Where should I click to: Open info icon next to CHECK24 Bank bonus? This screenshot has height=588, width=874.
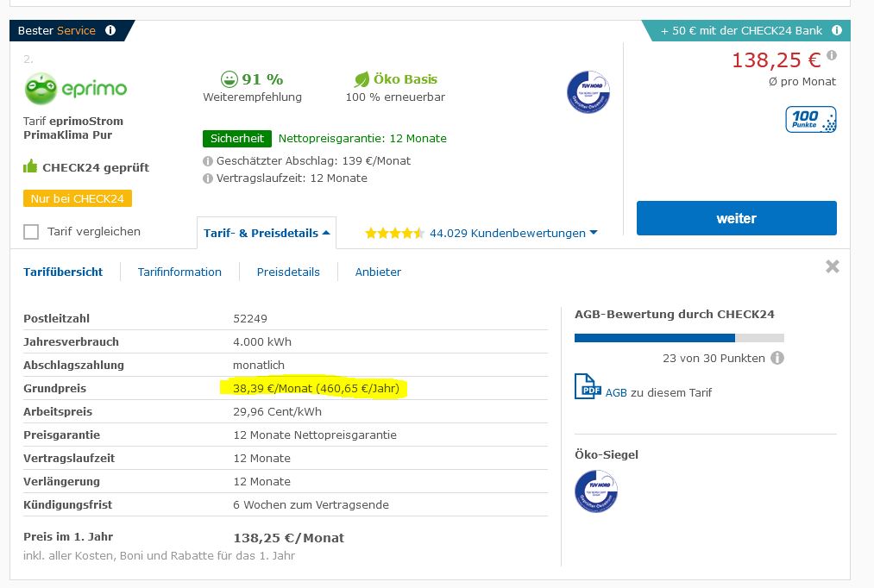[x=837, y=30]
